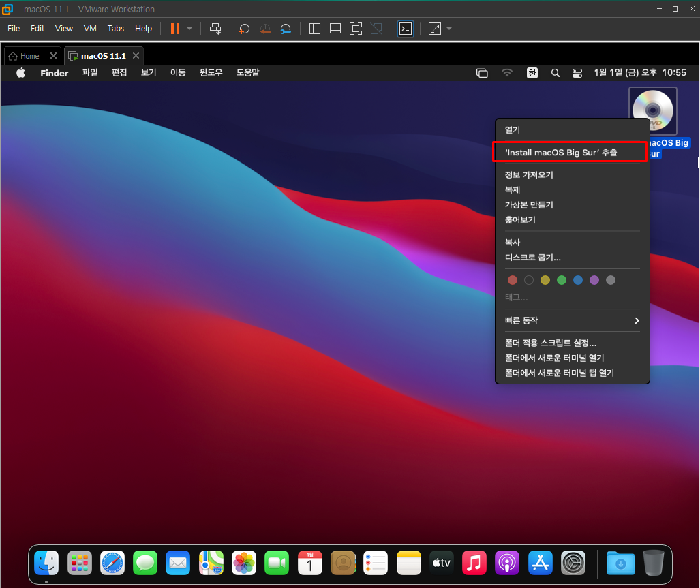The image size is (700, 588).
Task: Open the VMware Help menu
Action: click(x=143, y=28)
